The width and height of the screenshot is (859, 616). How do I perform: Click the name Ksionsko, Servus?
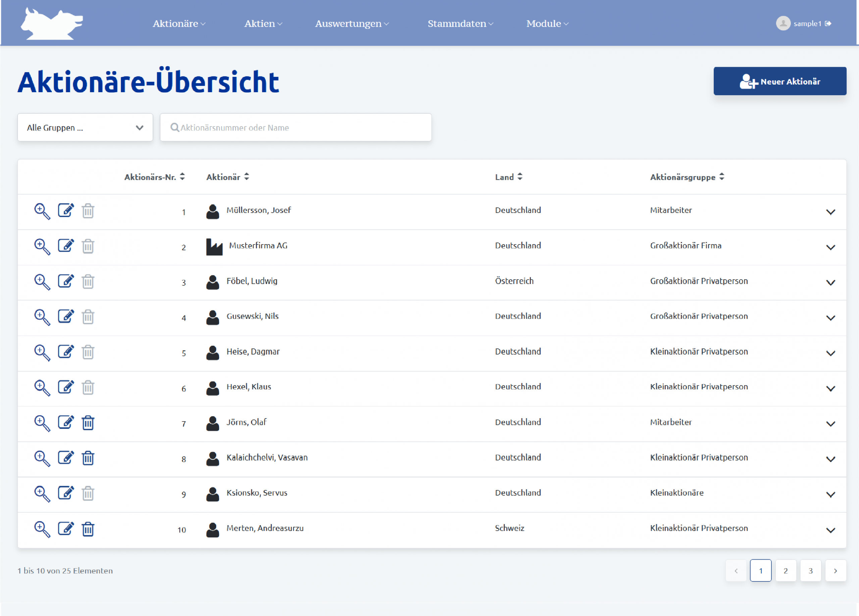click(x=257, y=493)
